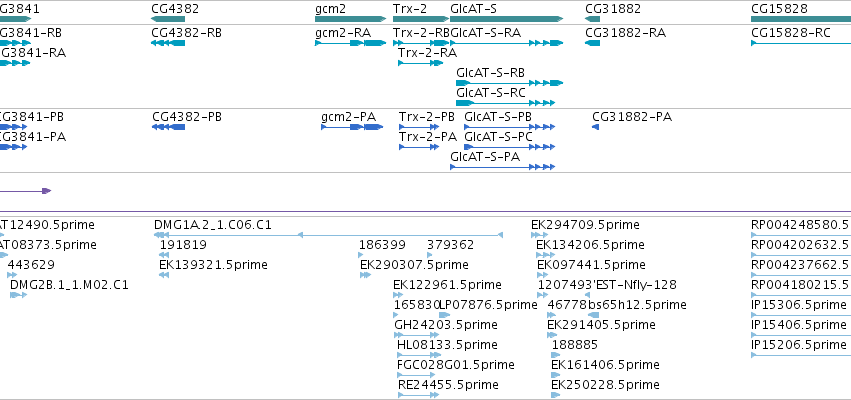The width and height of the screenshot is (851, 400).
Task: Open EST LP07876.5prime label
Action: tap(488, 306)
